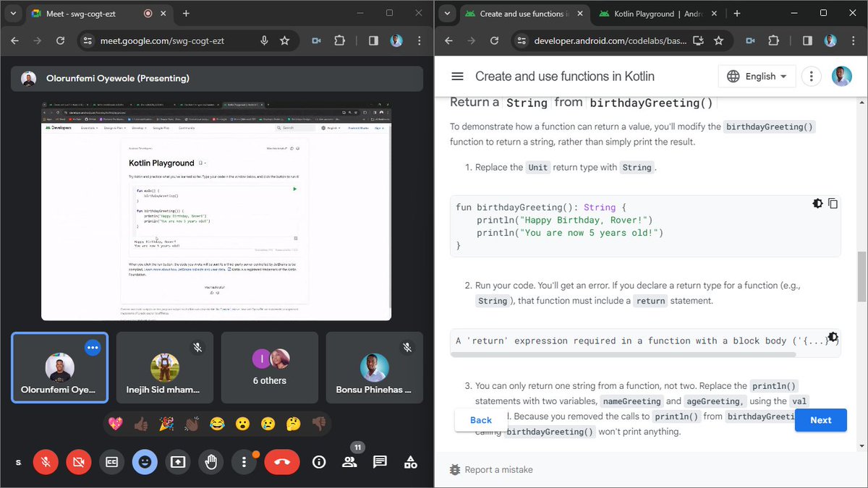
Task: Open tab search dropdown in Meet window
Action: click(x=14, y=13)
